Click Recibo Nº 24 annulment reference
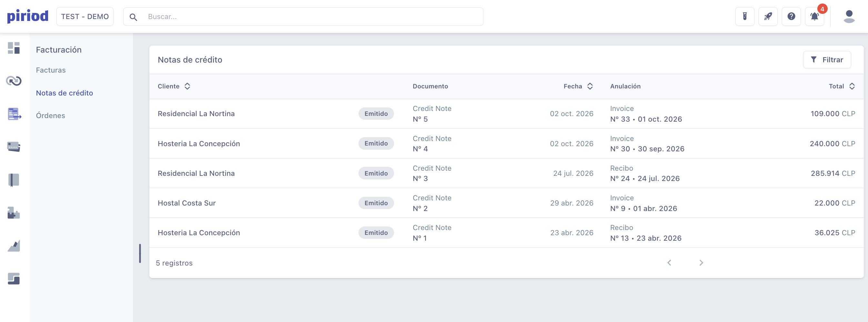Screen dimensions: 868x322 click(645, 173)
